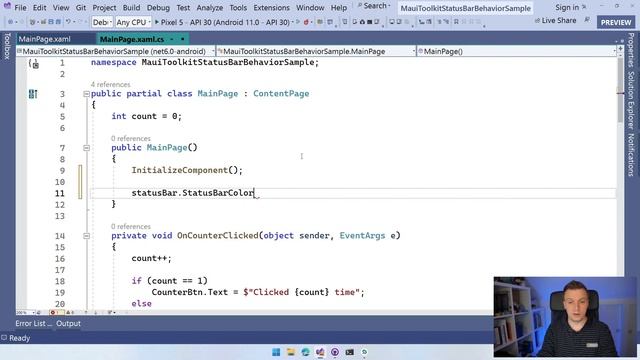Open the Tools menu
Image resolution: width=640 pixels, height=360 pixels.
click(x=238, y=8)
